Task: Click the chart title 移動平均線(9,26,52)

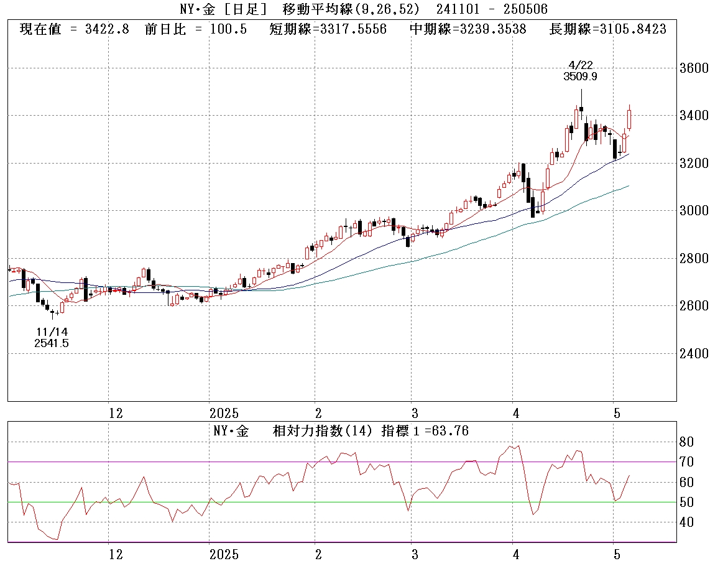Action: tap(350, 8)
